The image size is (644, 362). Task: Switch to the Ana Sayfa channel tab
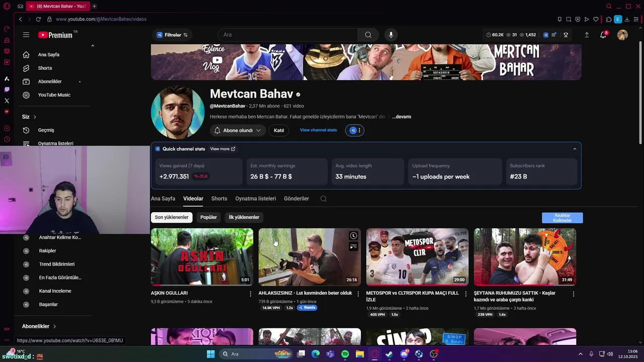click(x=163, y=199)
